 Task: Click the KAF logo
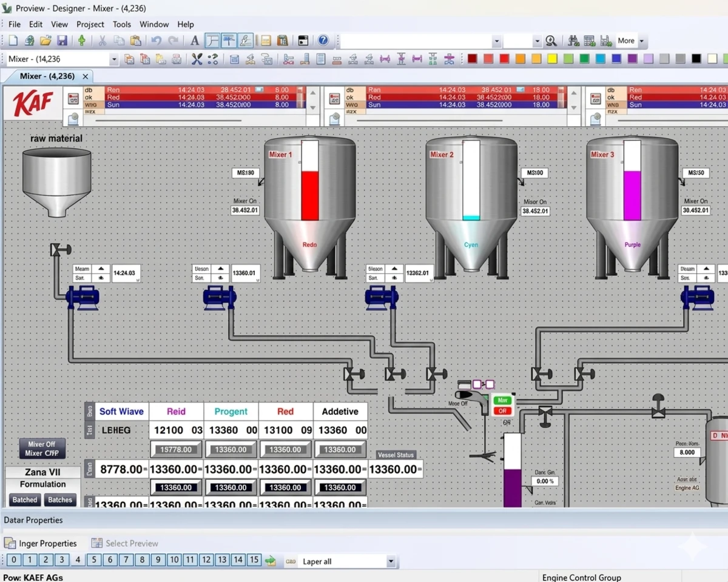tap(33, 104)
